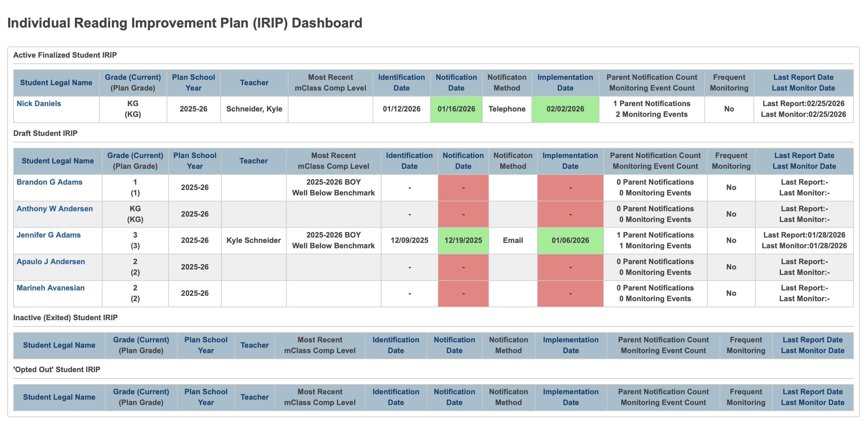Click Nick Daniels' green Notification Date cell
This screenshot has width=868, height=425.
(456, 109)
